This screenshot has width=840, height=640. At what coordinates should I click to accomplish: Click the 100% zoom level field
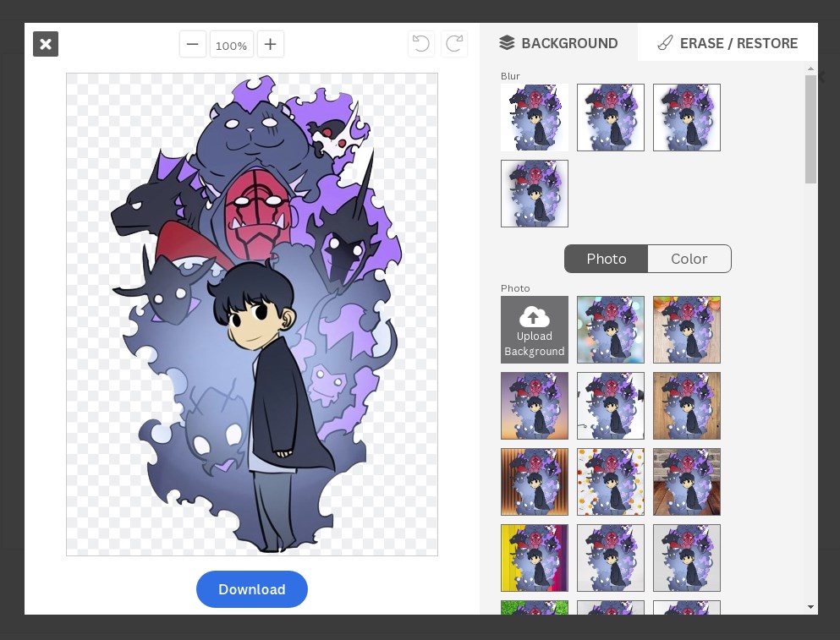click(232, 44)
